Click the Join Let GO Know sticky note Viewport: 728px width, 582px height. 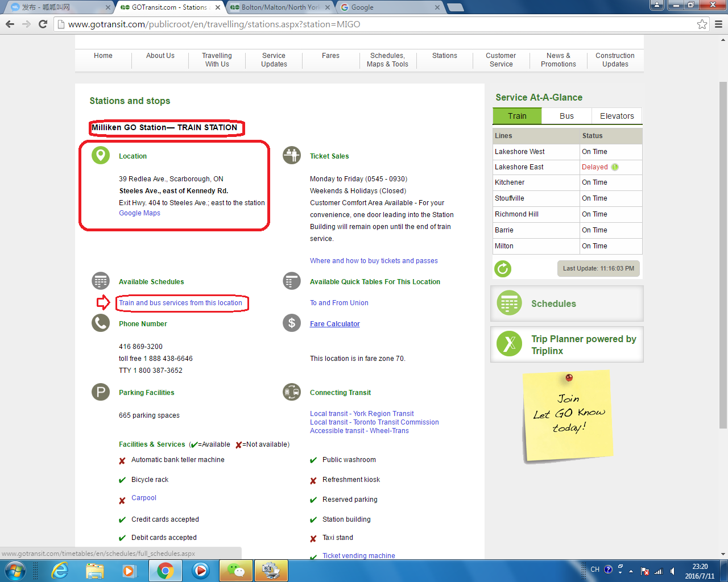[568, 416]
